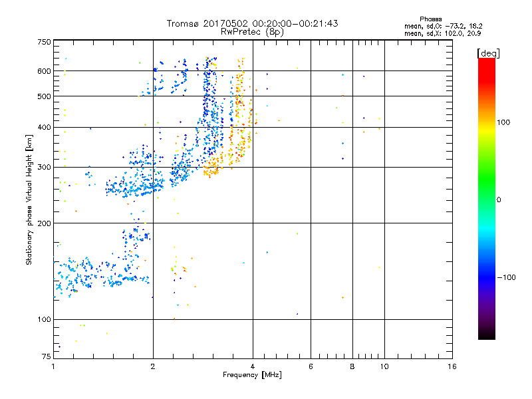Click the 'Phases' header label
Viewport: 532px width, 399px height.
(430, 19)
